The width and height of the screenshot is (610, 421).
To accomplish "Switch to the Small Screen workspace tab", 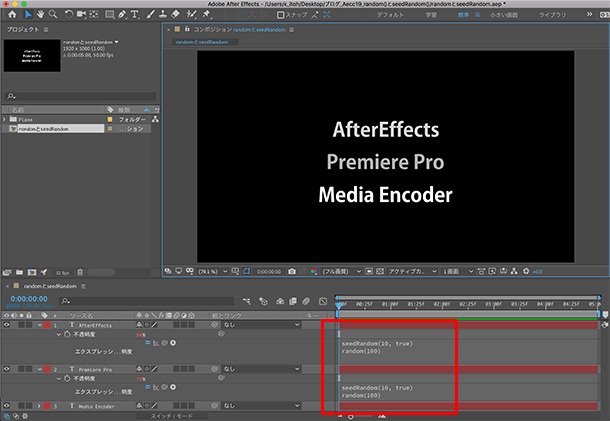I will point(503,15).
